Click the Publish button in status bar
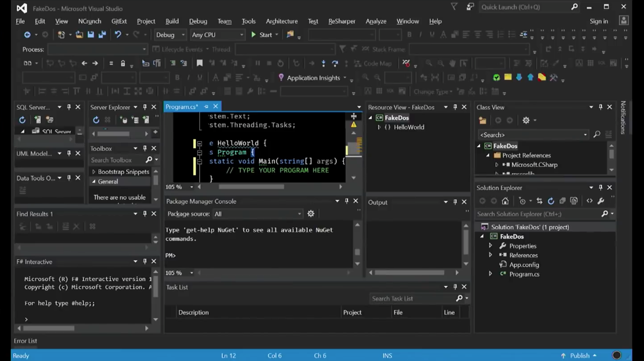 [x=580, y=356]
